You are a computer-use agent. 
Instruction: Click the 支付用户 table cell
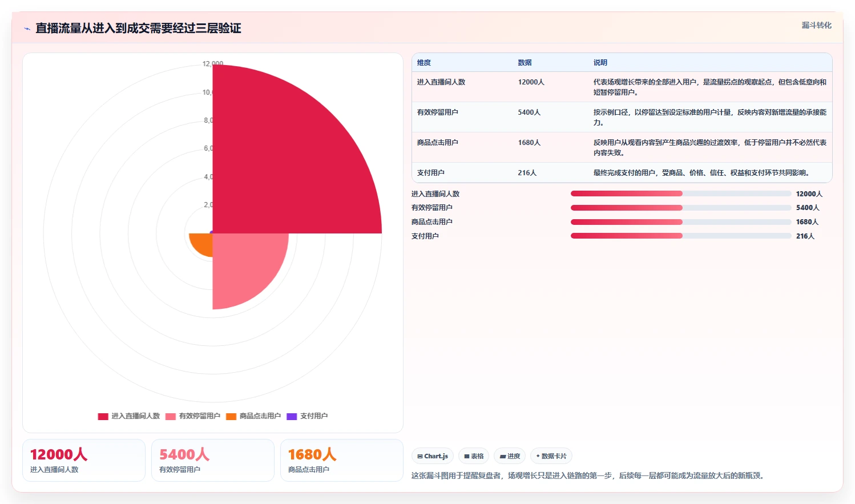(x=431, y=173)
